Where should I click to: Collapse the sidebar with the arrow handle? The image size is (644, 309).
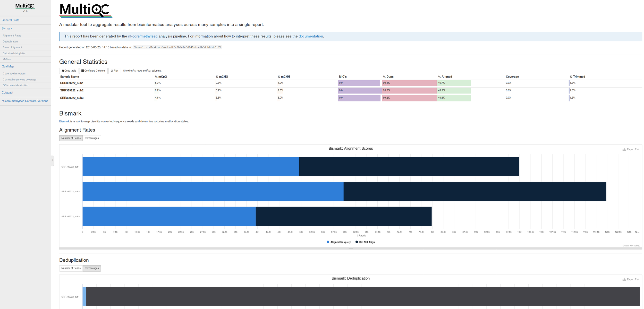click(x=52, y=160)
